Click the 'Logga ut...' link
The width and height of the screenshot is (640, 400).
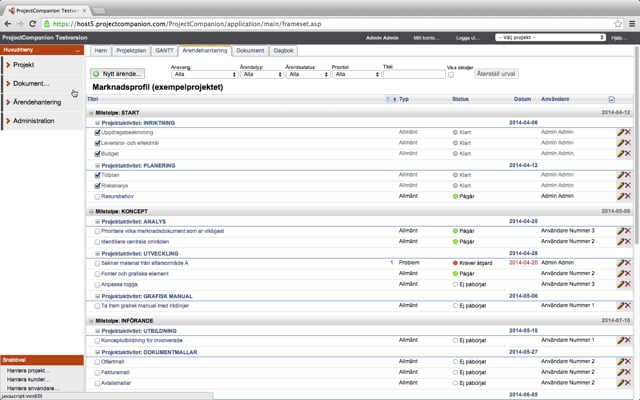(467, 38)
